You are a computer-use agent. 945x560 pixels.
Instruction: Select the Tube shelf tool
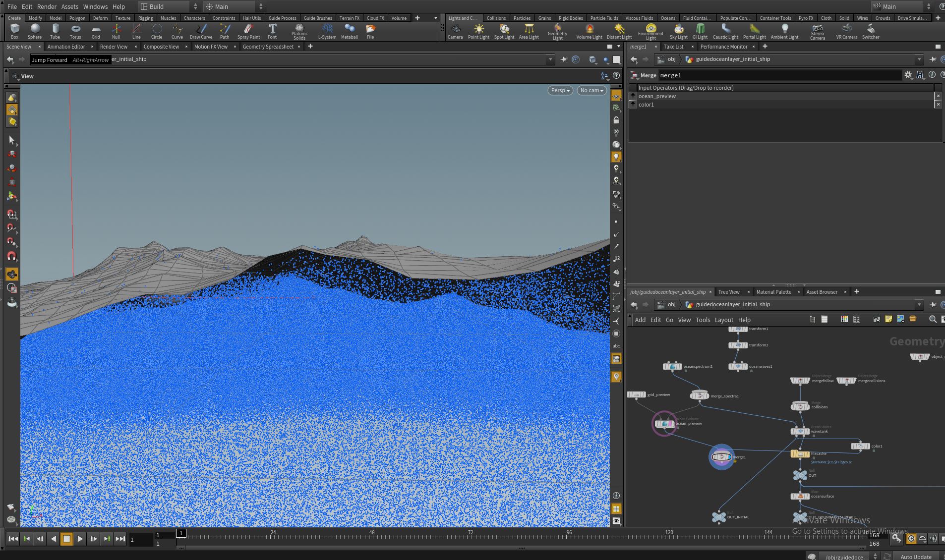(55, 31)
